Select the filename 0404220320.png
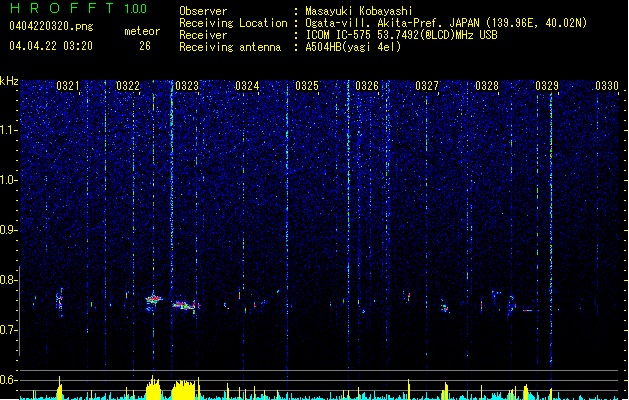The width and height of the screenshot is (629, 400). 51,26
